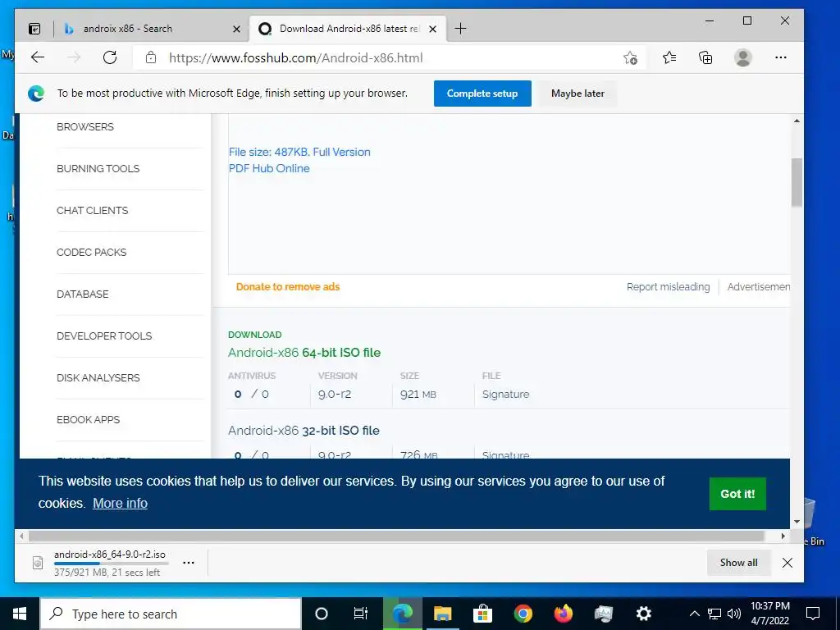This screenshot has height=630, width=840.
Task: Click page scroll up arrow
Action: point(797,121)
